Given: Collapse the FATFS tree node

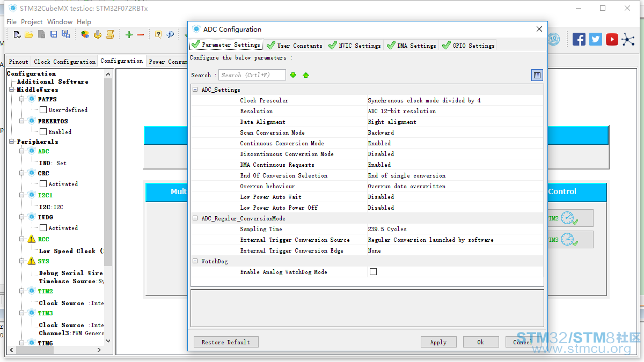Looking at the screenshot, I should (23, 99).
